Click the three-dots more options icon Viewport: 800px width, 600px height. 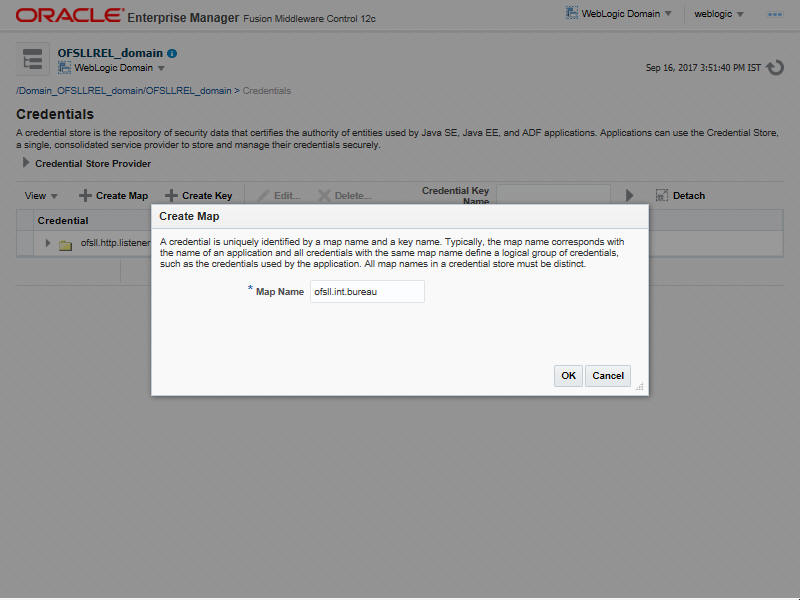tap(775, 14)
